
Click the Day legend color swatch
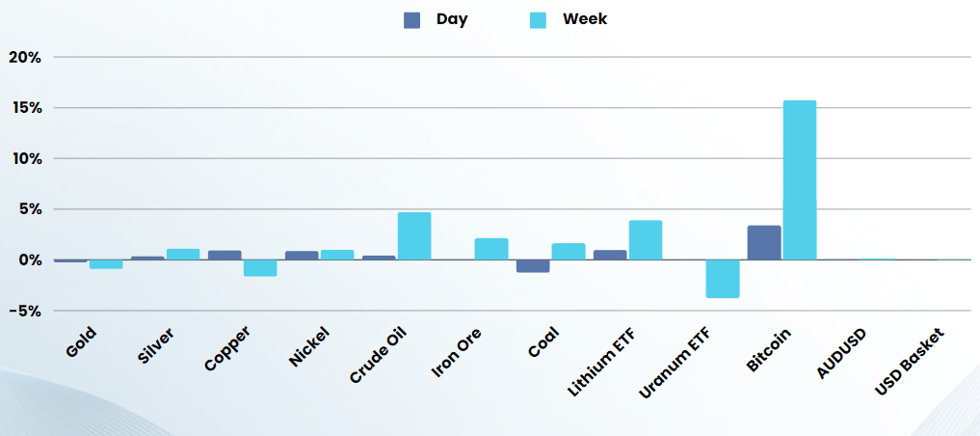coord(412,19)
